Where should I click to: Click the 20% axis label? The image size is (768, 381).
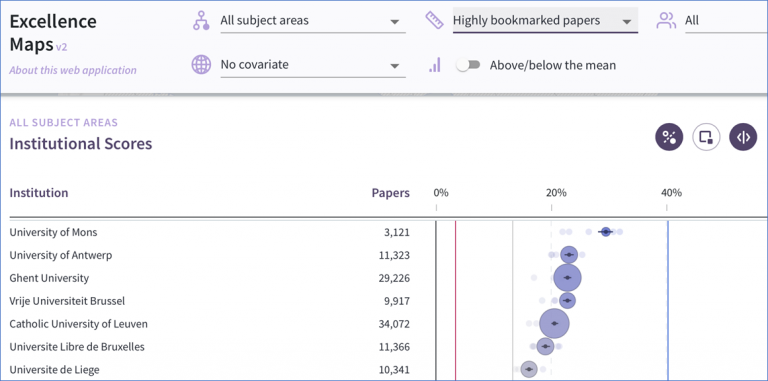pyautogui.click(x=556, y=193)
